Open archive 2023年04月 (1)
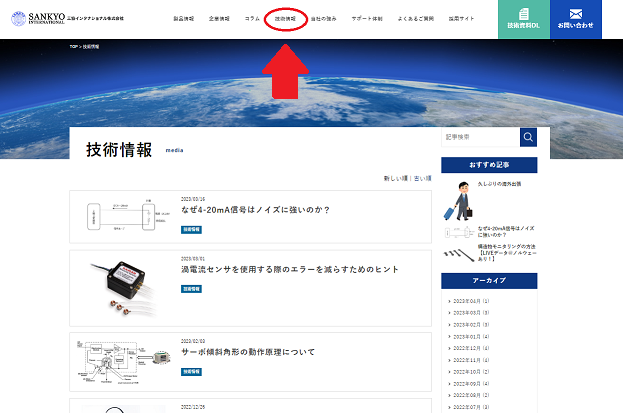The image size is (623, 413). pyautogui.click(x=471, y=301)
